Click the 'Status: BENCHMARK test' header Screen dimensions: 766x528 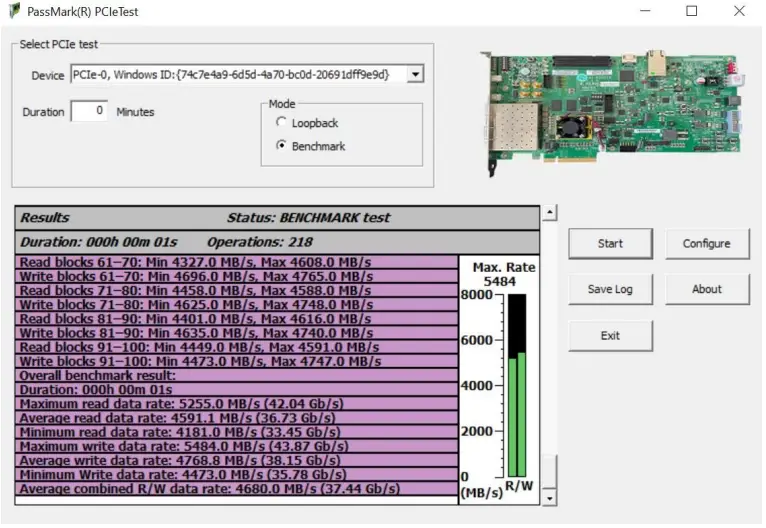[x=308, y=218]
